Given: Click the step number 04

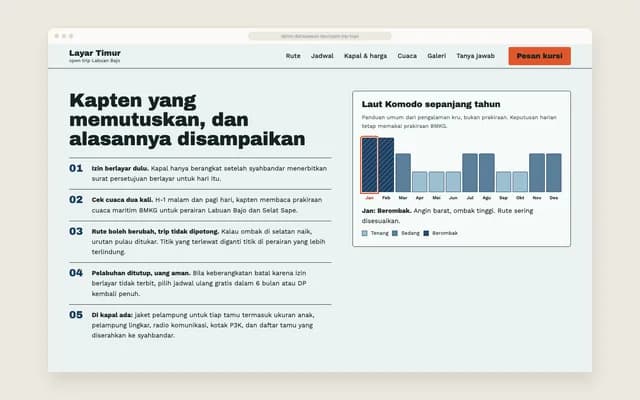Looking at the screenshot, I should [x=76, y=273].
